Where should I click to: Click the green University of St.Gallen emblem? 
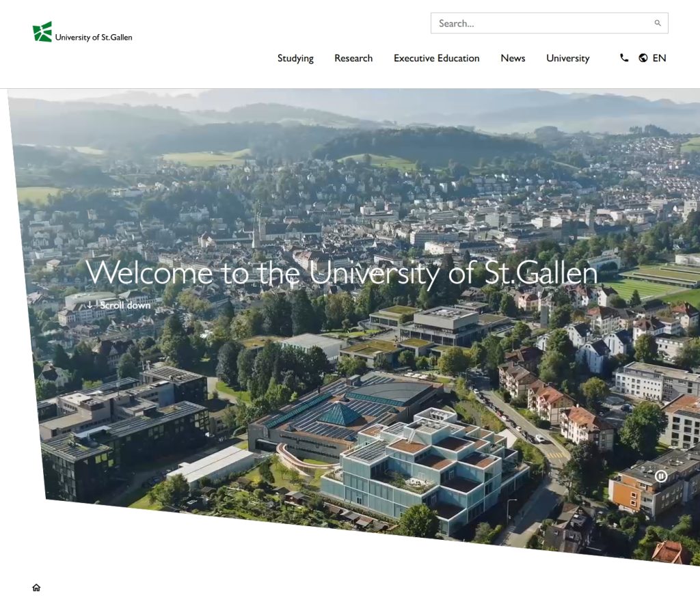[42, 32]
